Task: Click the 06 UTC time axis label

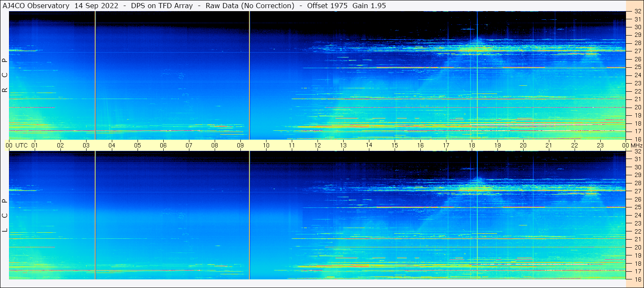Action: (x=163, y=145)
